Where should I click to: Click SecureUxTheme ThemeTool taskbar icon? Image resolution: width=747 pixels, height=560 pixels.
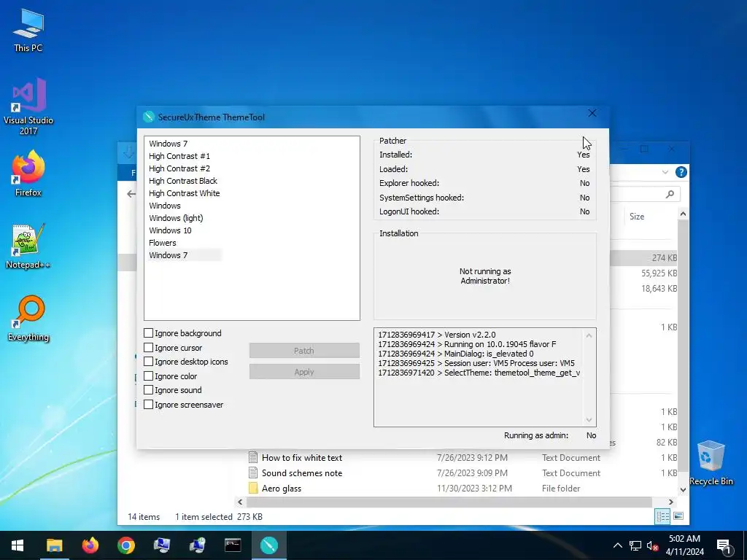pos(268,545)
